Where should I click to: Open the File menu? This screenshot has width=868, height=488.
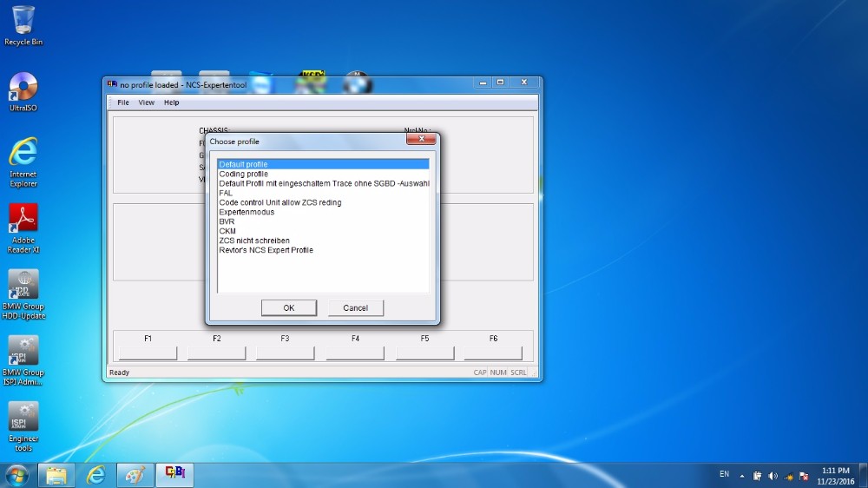[x=123, y=102]
